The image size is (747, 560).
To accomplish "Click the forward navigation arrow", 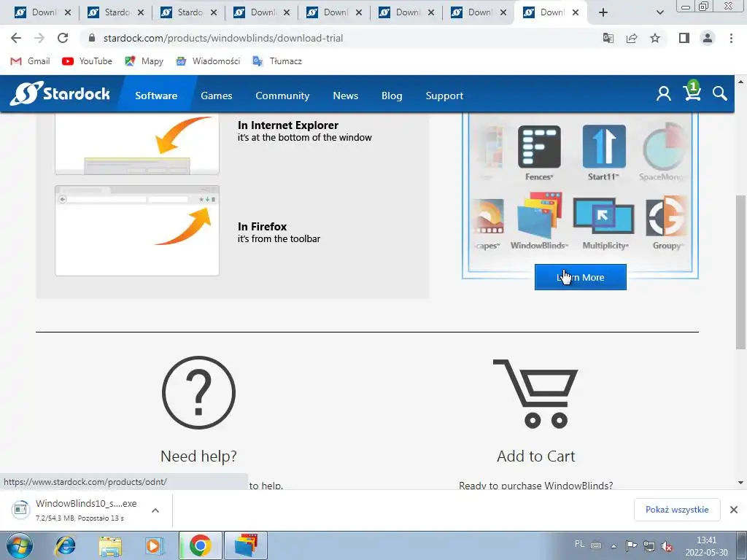I will (x=39, y=38).
